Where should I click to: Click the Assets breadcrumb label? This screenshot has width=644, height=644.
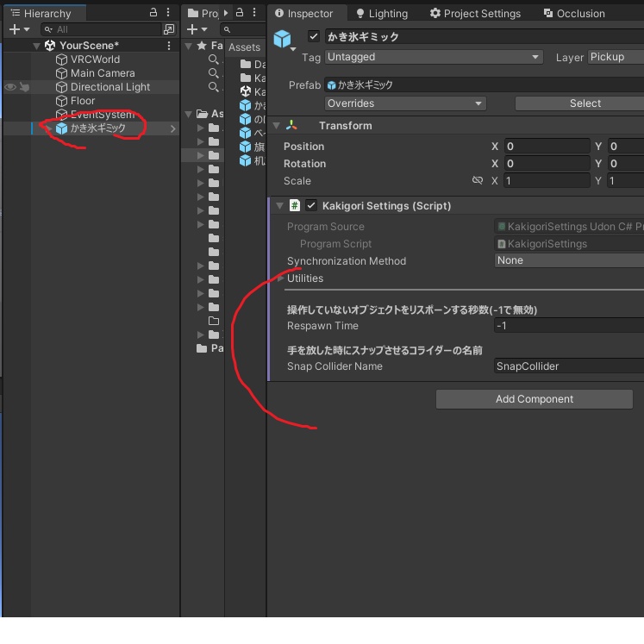point(244,47)
